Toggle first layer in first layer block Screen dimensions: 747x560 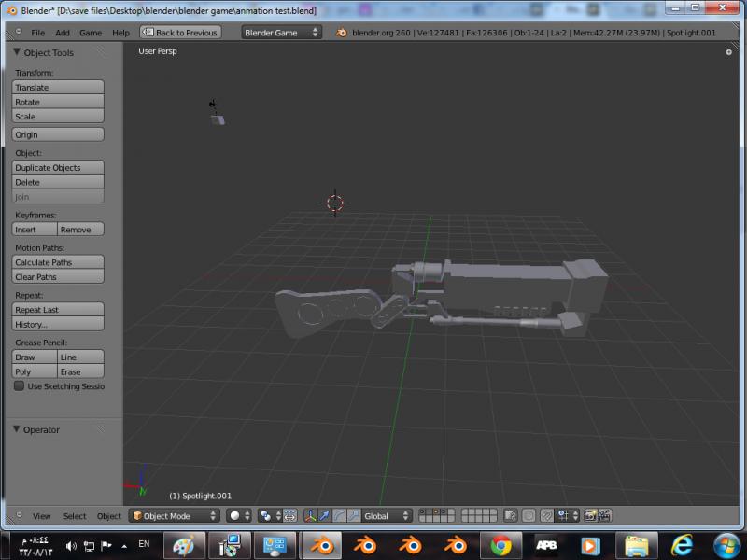pos(422,511)
